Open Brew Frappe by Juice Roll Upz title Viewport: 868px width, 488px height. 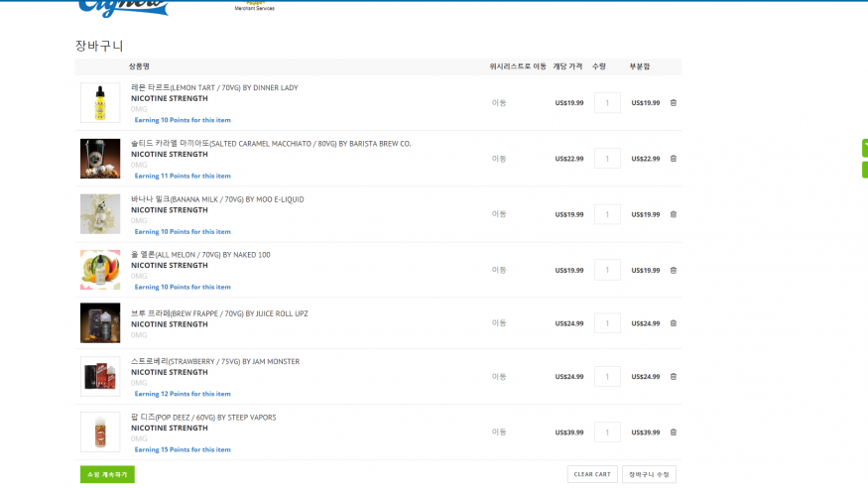point(219,313)
